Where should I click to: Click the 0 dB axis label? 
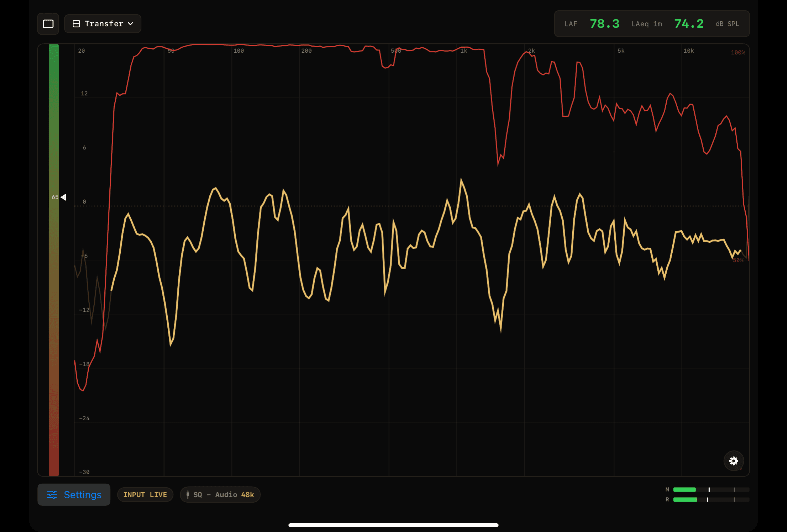click(x=84, y=202)
